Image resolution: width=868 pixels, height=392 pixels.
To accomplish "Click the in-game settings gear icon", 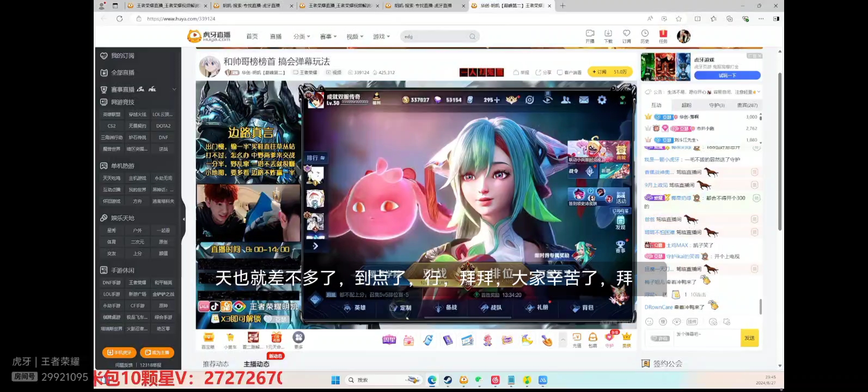I will [602, 100].
